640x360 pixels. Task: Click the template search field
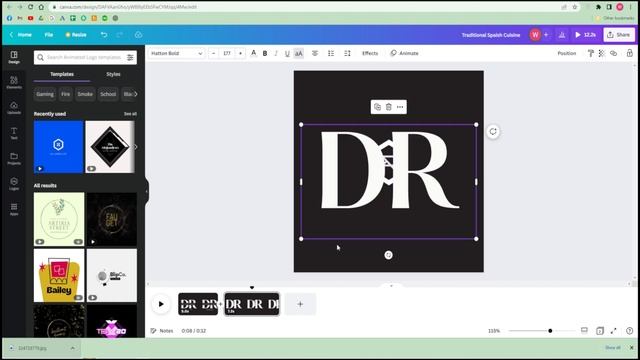84,57
